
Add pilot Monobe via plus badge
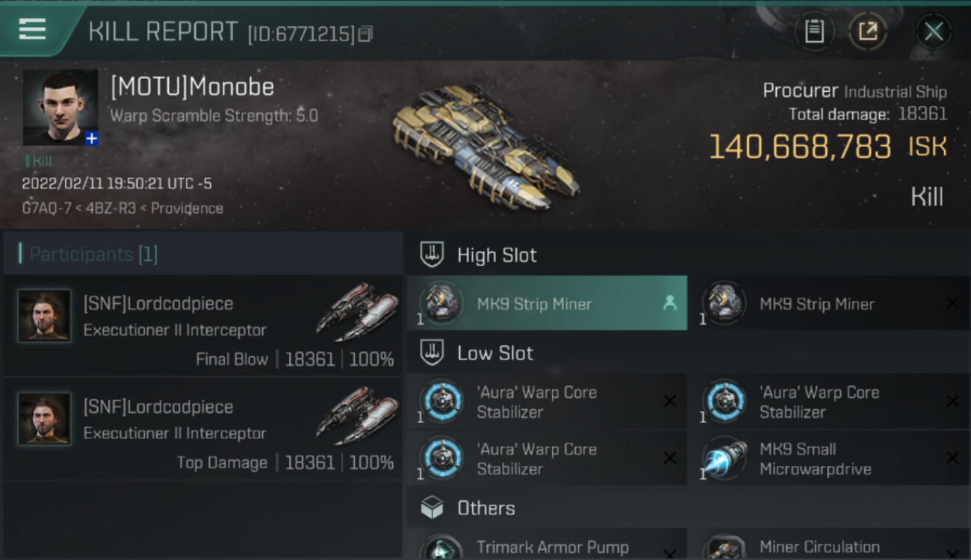point(91,139)
